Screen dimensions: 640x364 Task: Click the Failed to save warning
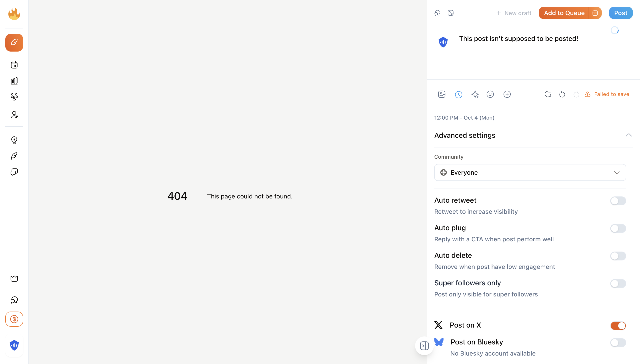coord(608,94)
